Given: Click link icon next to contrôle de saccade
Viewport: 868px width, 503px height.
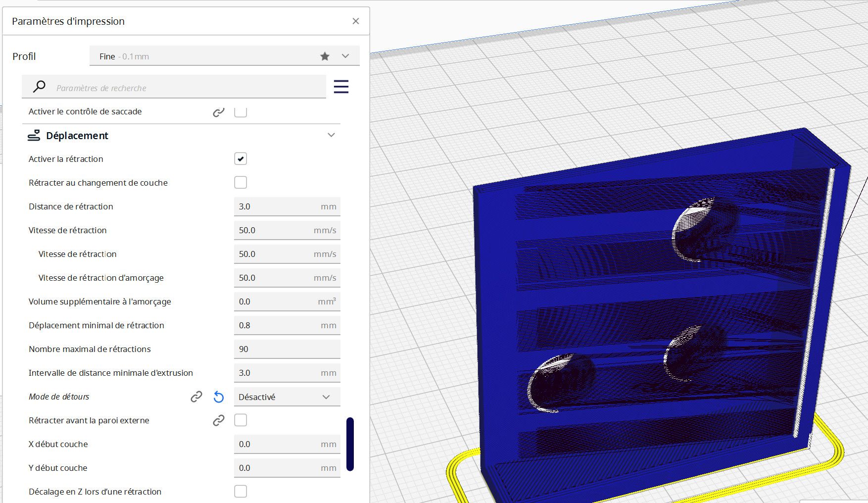Looking at the screenshot, I should [219, 112].
